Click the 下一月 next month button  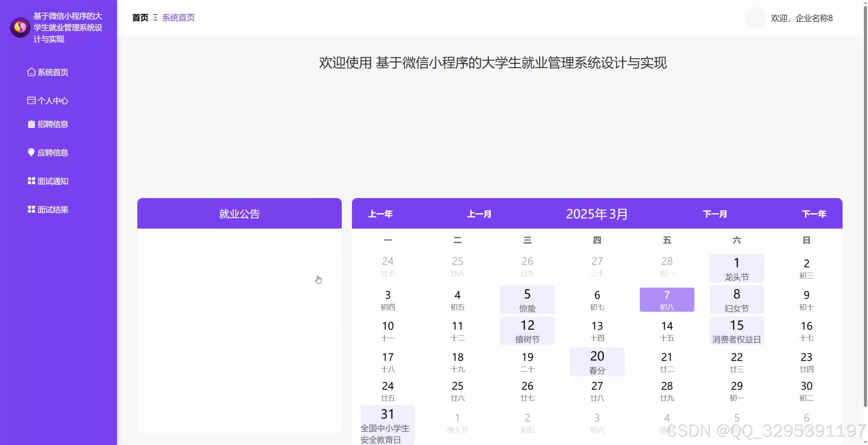click(x=715, y=214)
